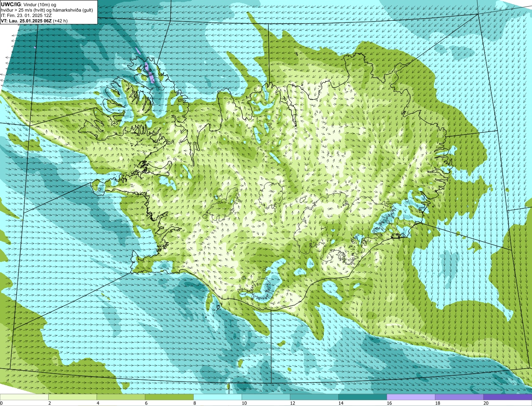Click the valid time 'VT: Lau. 25.01.2025 06Z (+42 h)'
This screenshot has width=532, height=406.
(x=34, y=21)
